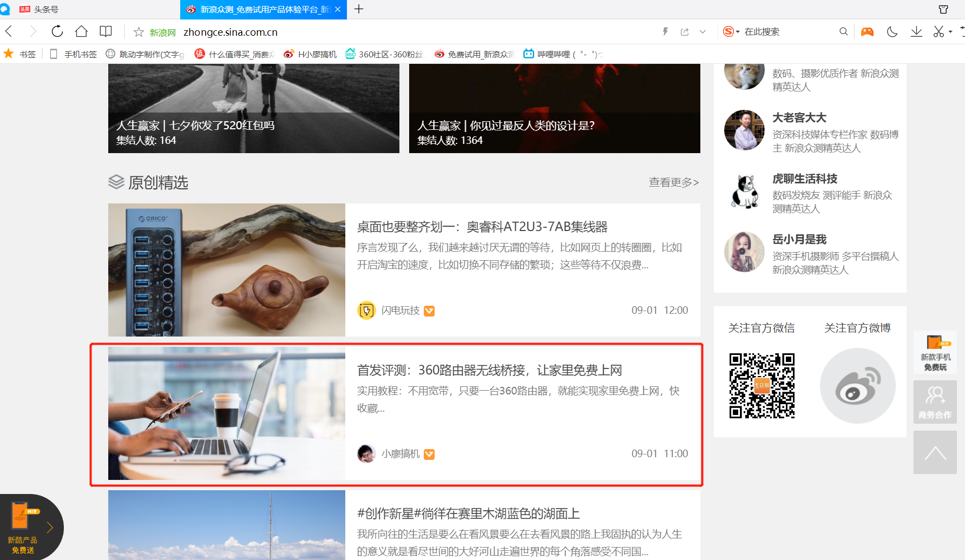Open 免费试用_新浪众测 bookmark

[x=474, y=54]
